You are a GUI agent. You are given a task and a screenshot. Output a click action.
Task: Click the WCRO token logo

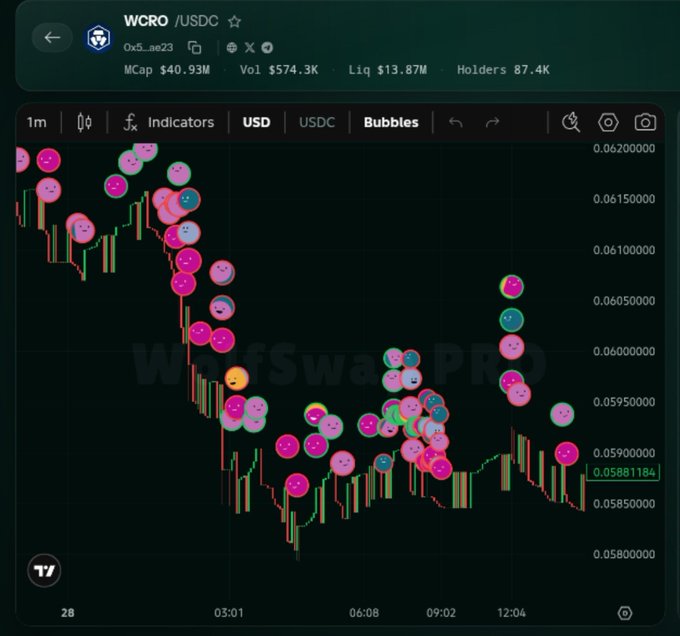[x=98, y=38]
